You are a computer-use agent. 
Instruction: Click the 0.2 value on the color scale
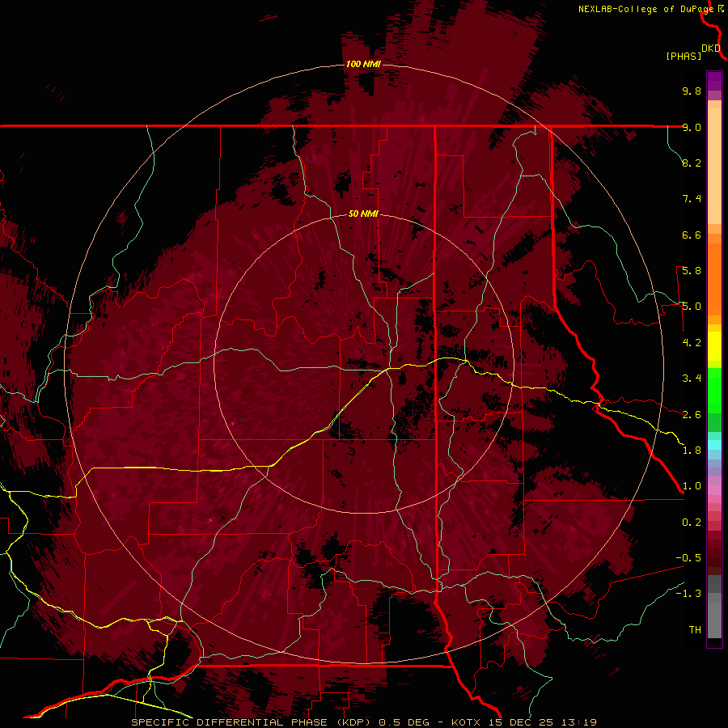pos(692,523)
